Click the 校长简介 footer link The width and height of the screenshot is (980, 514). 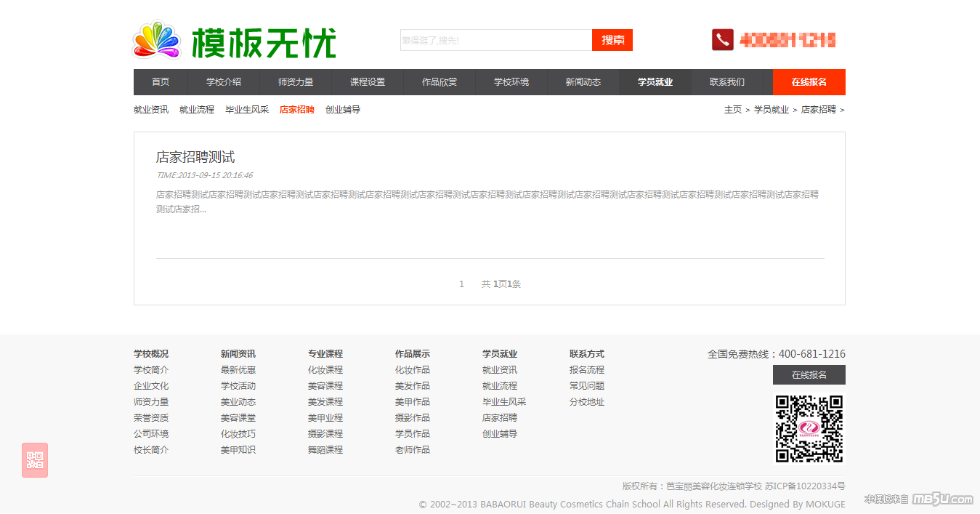151,450
